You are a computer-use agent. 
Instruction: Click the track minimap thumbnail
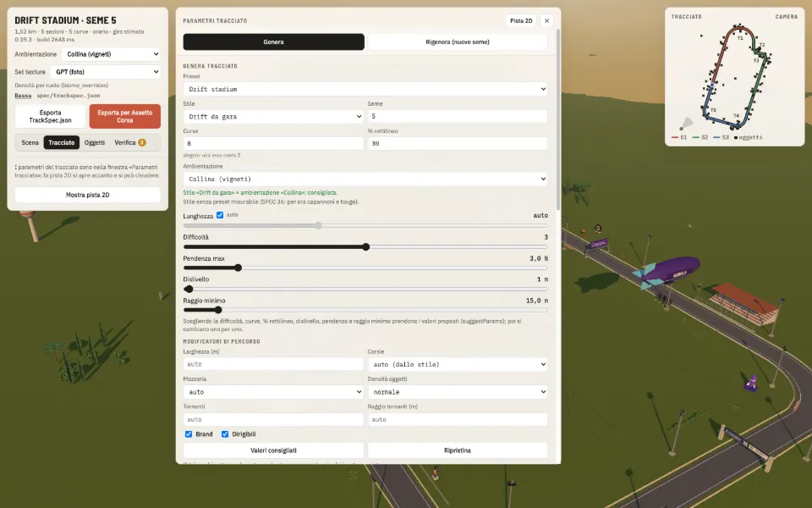[x=735, y=77]
